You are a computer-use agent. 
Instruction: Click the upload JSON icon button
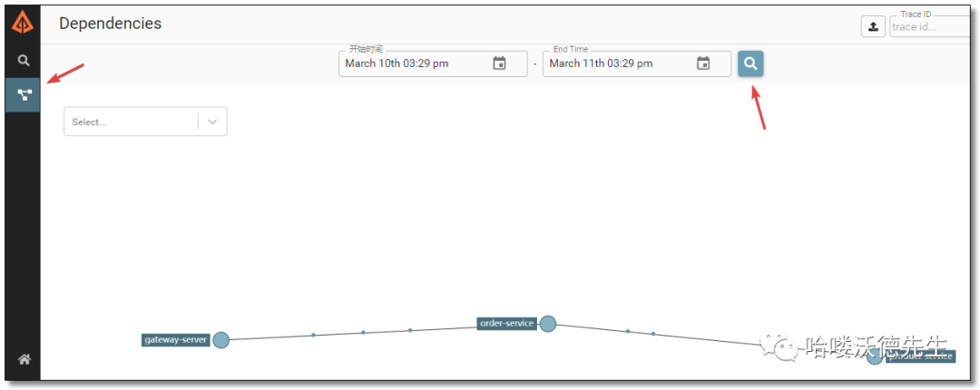tap(873, 26)
